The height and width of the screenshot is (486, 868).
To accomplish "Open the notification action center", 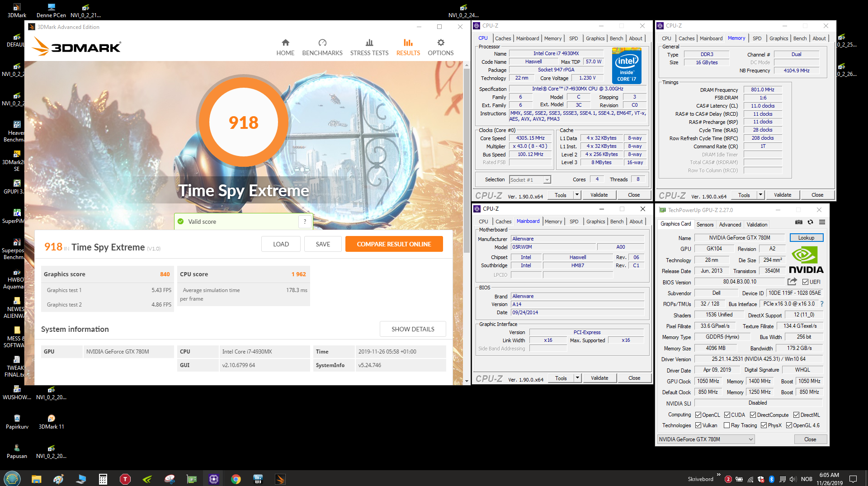I will click(x=853, y=479).
